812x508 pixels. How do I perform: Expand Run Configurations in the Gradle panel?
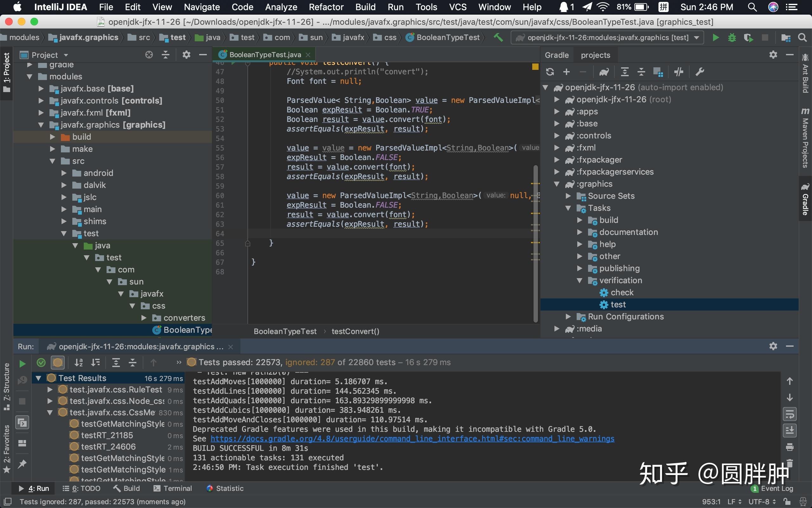click(x=568, y=317)
